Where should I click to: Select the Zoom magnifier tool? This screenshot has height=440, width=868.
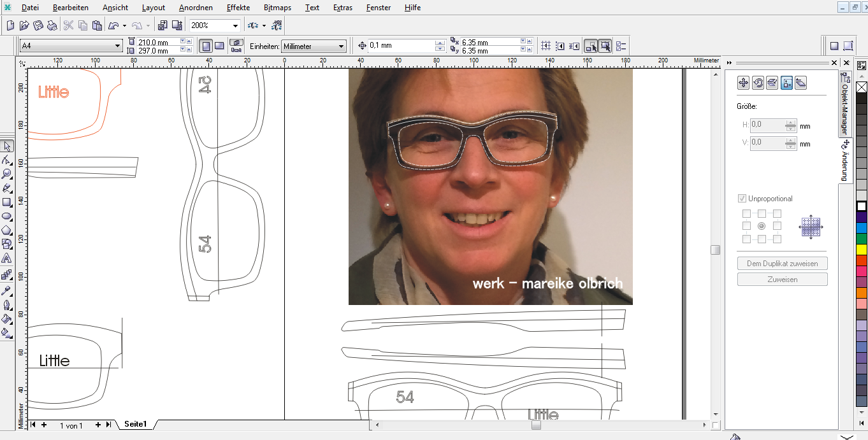[x=7, y=174]
